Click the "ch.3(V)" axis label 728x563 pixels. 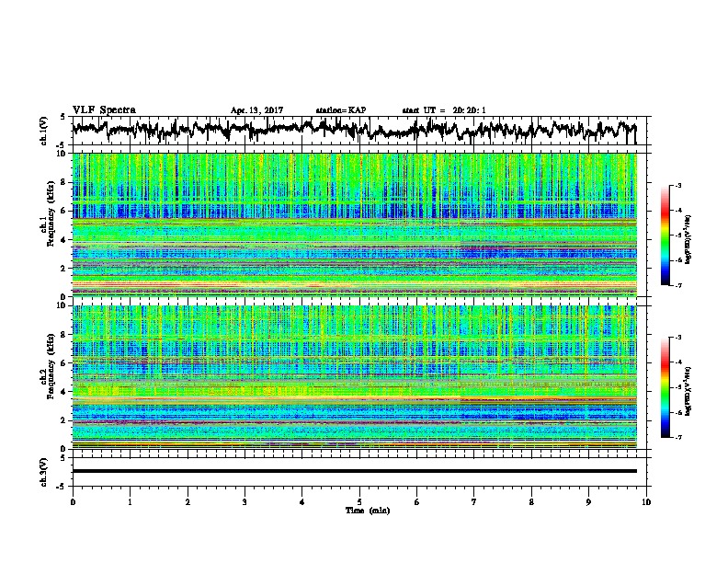point(43,472)
